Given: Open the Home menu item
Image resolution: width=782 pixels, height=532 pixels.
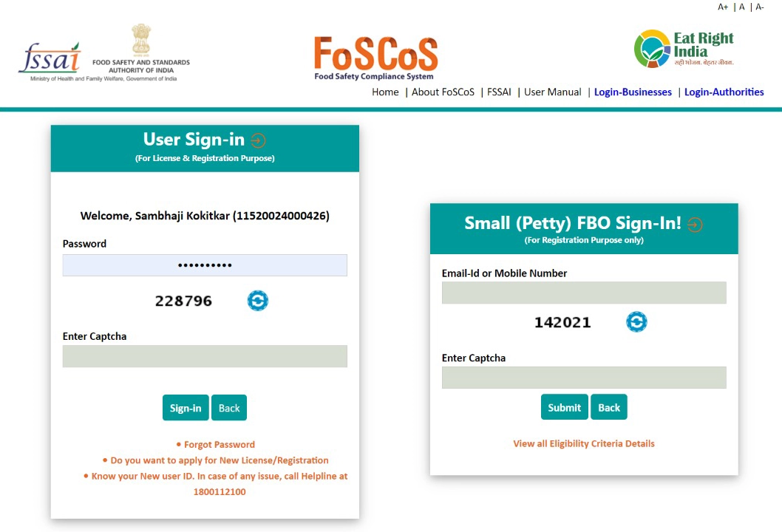Looking at the screenshot, I should click(x=385, y=92).
